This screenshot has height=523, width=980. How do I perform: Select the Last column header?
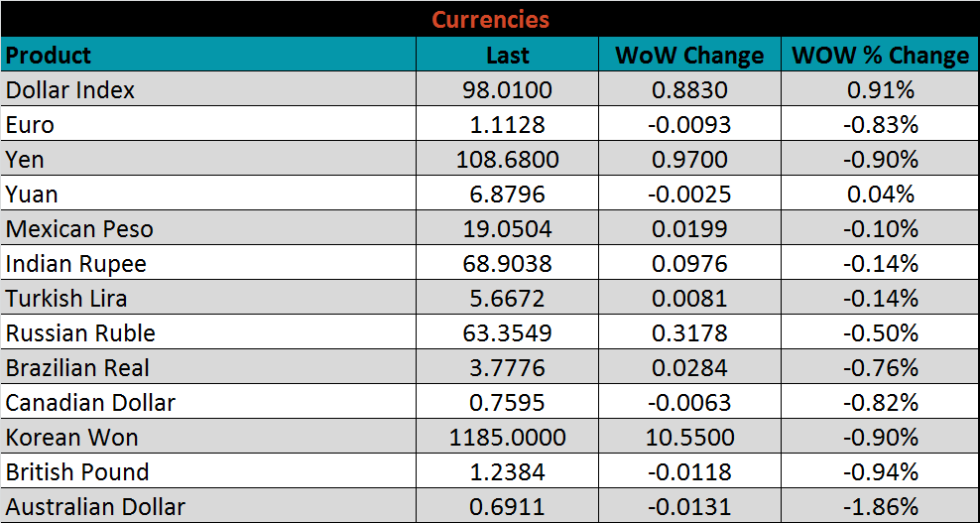(507, 56)
